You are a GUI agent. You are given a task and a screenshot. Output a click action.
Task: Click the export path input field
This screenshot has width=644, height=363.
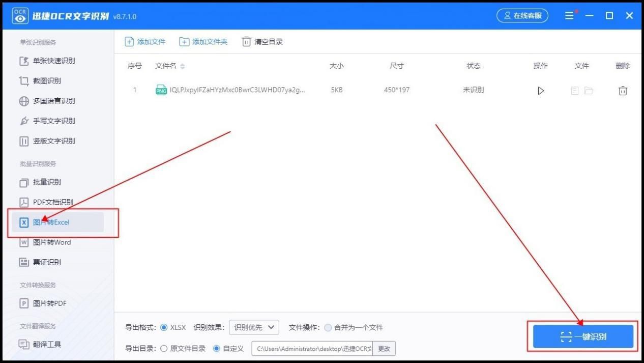[312, 349]
